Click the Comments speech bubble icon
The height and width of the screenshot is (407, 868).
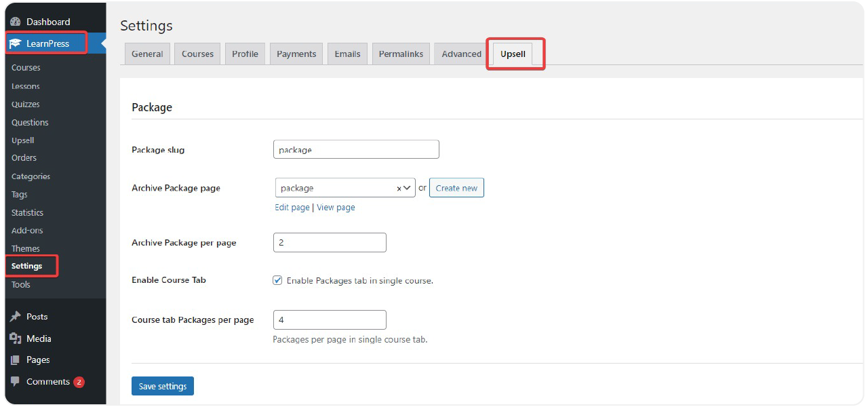[x=16, y=382]
